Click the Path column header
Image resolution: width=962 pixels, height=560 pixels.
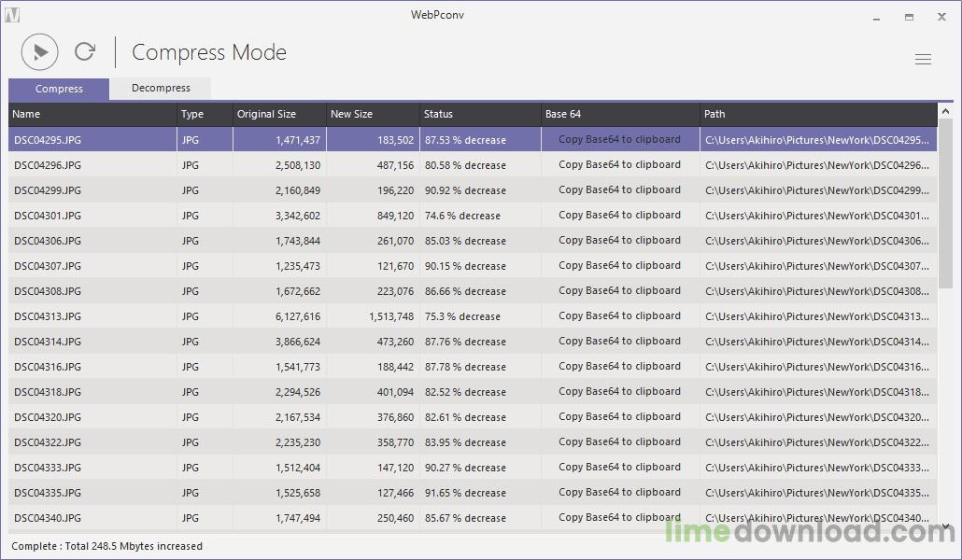click(x=817, y=114)
